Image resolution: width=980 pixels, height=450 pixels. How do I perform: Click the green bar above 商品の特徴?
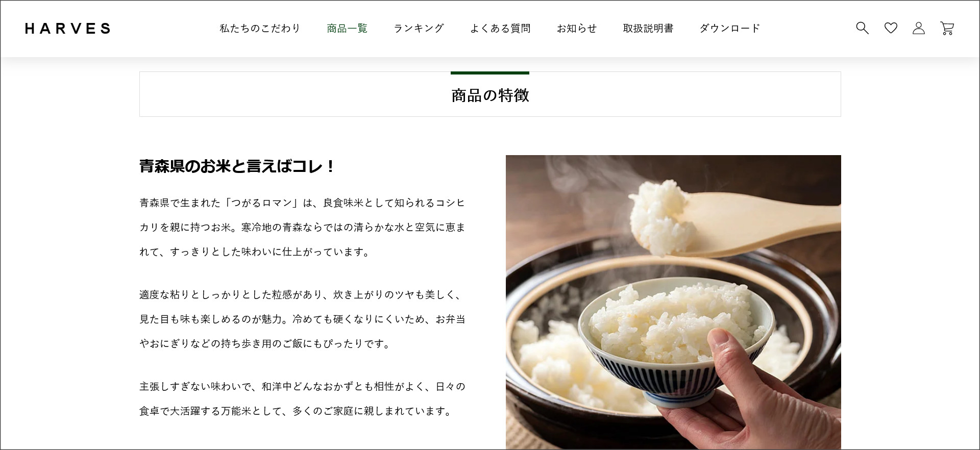tap(490, 73)
